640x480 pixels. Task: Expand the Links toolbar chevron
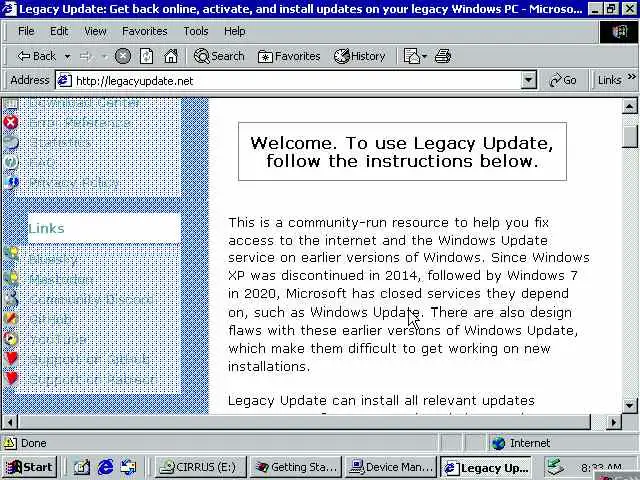(632, 76)
